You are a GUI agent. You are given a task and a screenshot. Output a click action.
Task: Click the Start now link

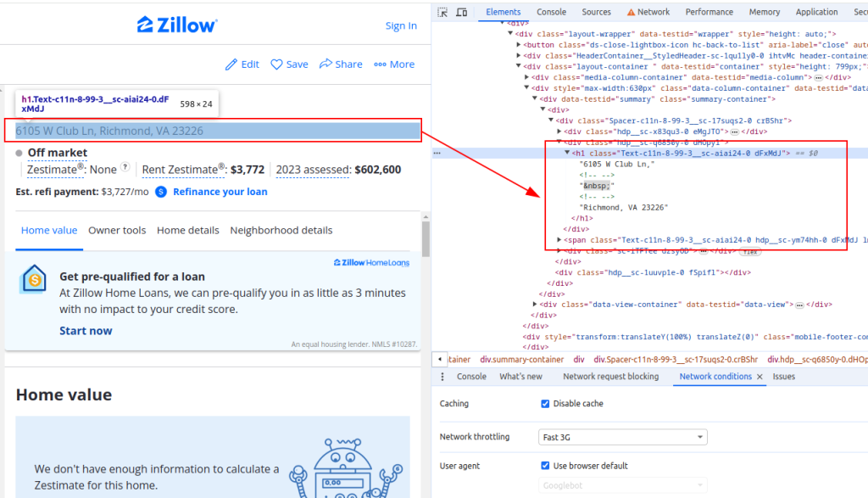86,331
